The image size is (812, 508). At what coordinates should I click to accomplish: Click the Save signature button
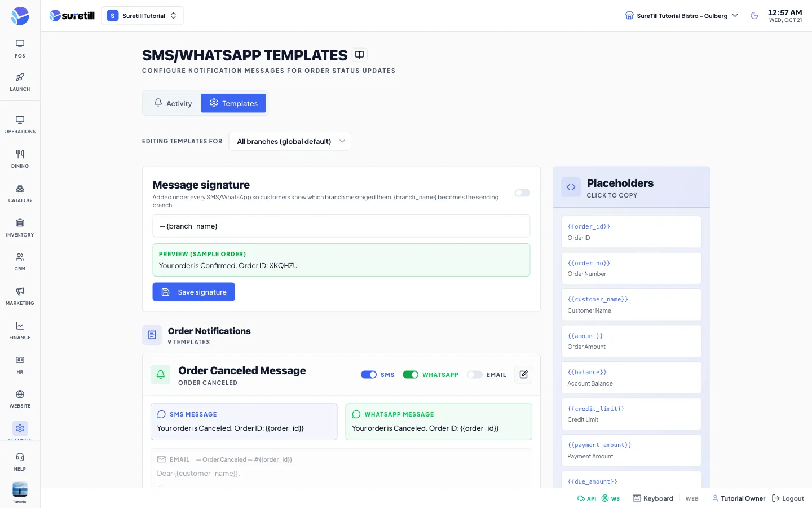[193, 292]
